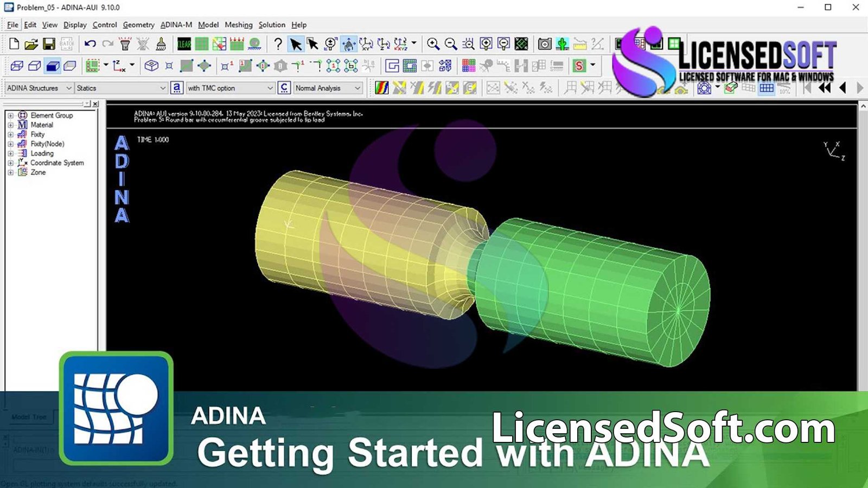The width and height of the screenshot is (868, 488).
Task: Open the File menu
Action: pyautogui.click(x=12, y=24)
